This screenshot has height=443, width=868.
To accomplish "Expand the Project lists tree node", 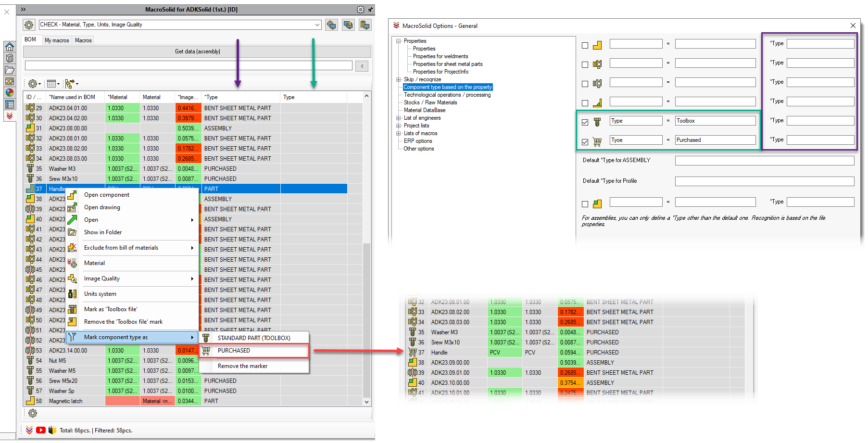I will (398, 126).
